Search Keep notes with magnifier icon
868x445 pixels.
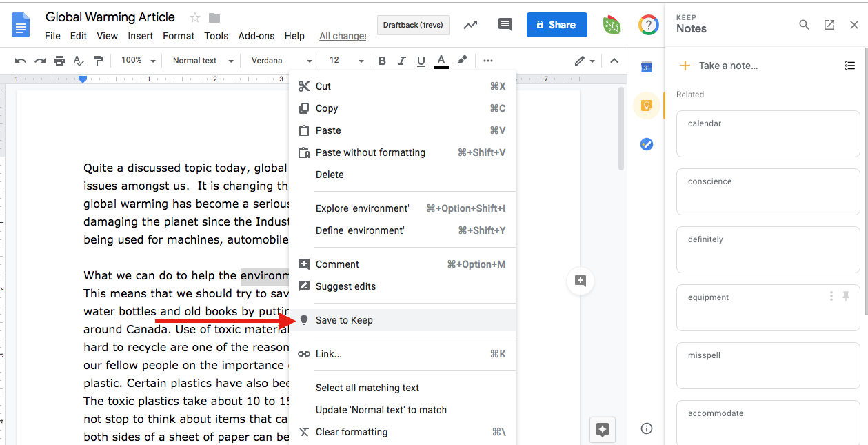tap(804, 25)
